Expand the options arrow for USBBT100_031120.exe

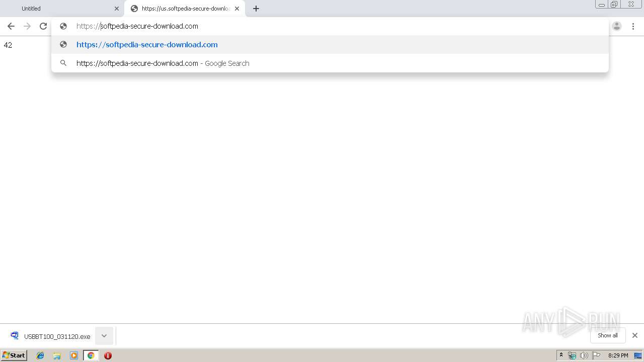coord(104,336)
